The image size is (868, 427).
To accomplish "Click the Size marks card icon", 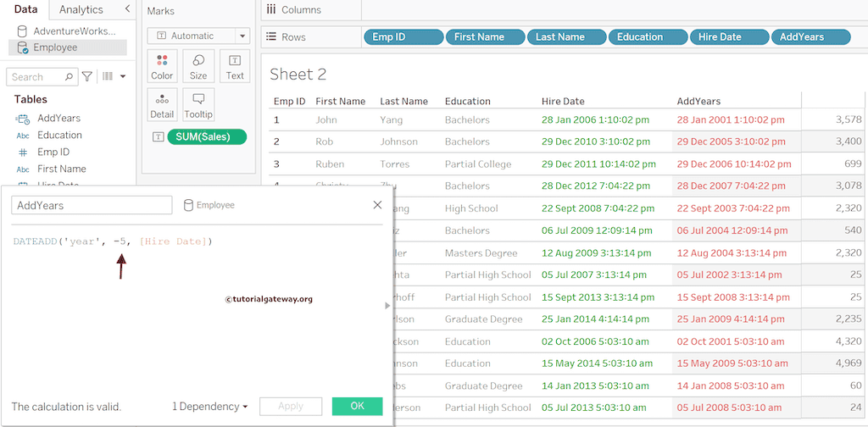I will tap(198, 60).
